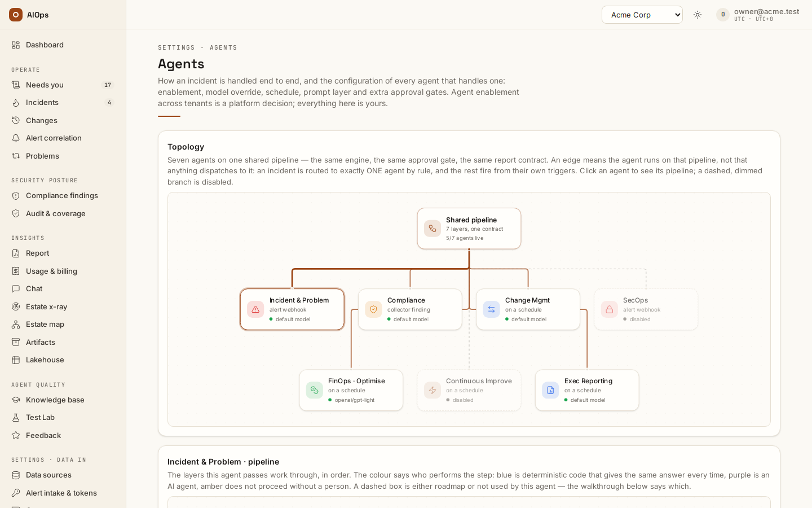This screenshot has height=508, width=812.
Task: Open the Dashboard icon in sidebar
Action: pyautogui.click(x=16, y=45)
